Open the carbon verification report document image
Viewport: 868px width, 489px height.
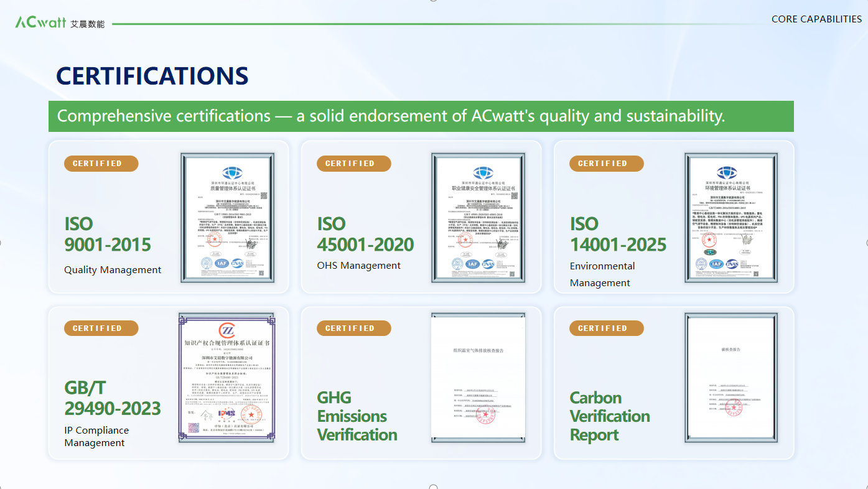point(732,378)
